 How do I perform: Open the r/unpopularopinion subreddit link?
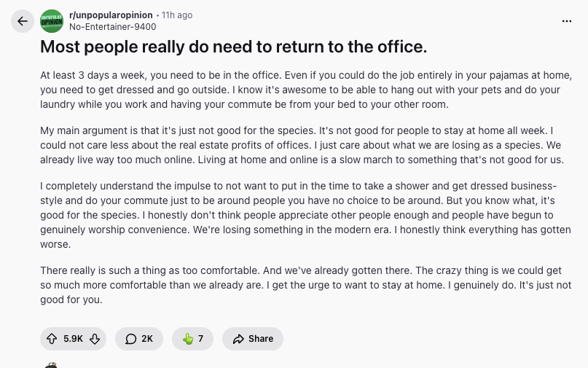tap(111, 15)
